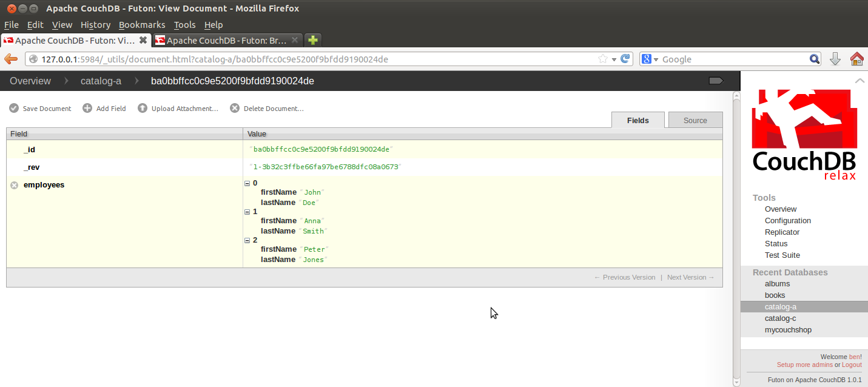Collapse employee entry 2
This screenshot has width=868, height=387.
tap(247, 240)
